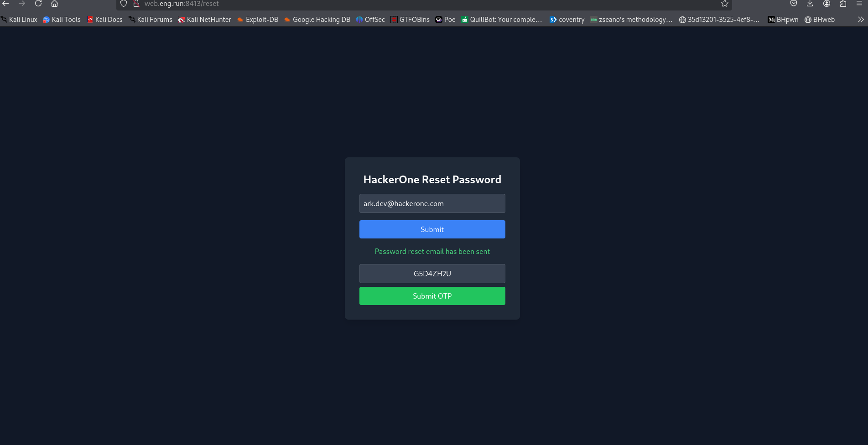This screenshot has height=445, width=868.
Task: Open the Firefox account icon
Action: click(x=826, y=4)
